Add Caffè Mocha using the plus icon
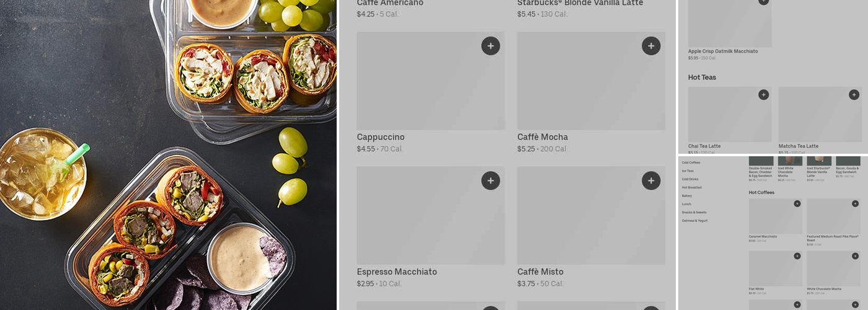The width and height of the screenshot is (868, 310). pyautogui.click(x=651, y=46)
